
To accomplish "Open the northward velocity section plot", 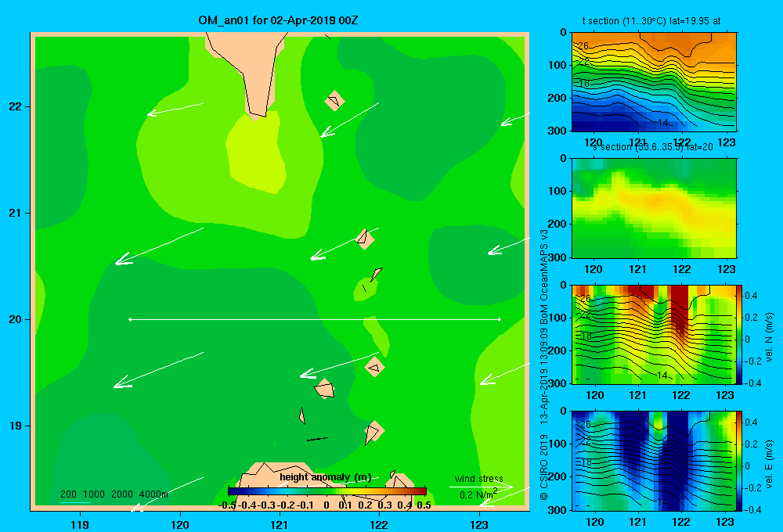I will point(654,334).
